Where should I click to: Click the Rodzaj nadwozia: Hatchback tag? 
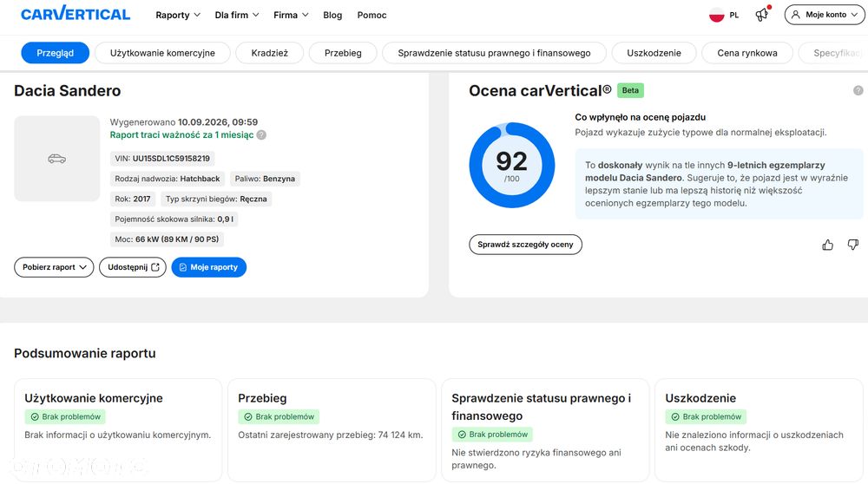click(168, 179)
